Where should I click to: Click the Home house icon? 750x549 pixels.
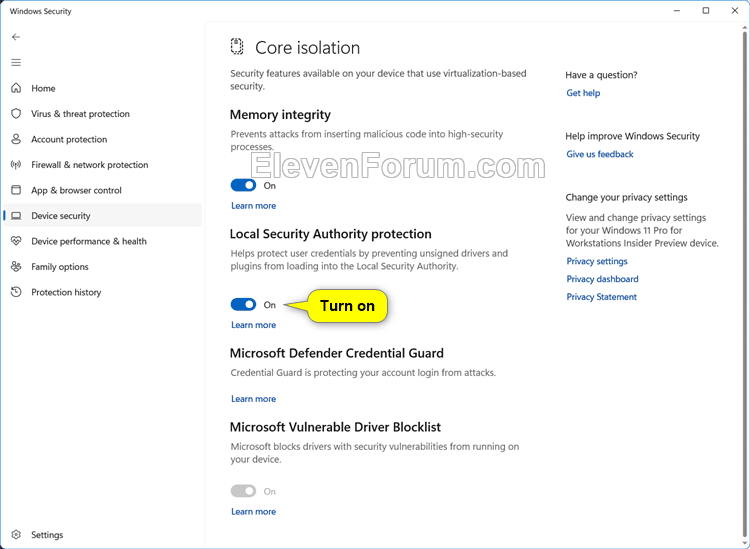(16, 88)
